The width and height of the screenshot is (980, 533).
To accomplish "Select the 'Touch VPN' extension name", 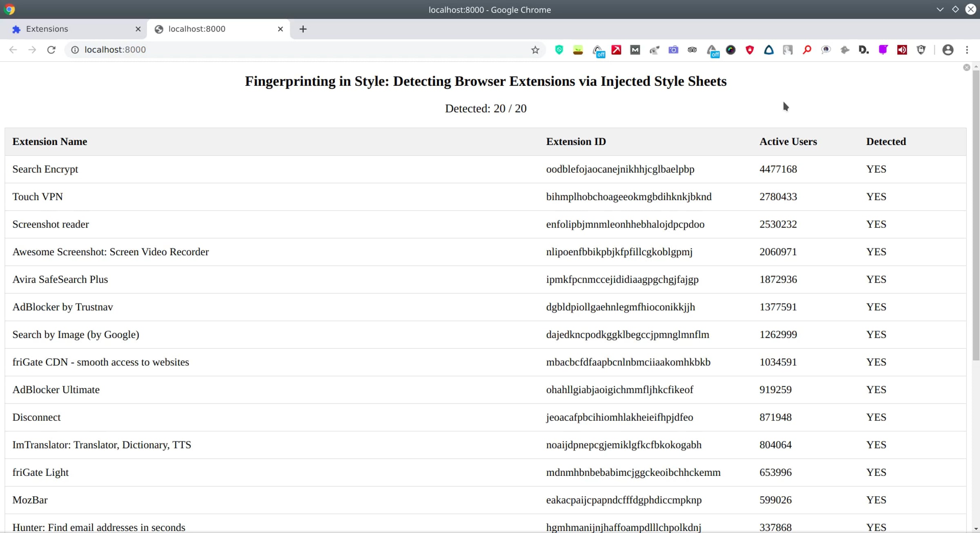I will tap(38, 197).
